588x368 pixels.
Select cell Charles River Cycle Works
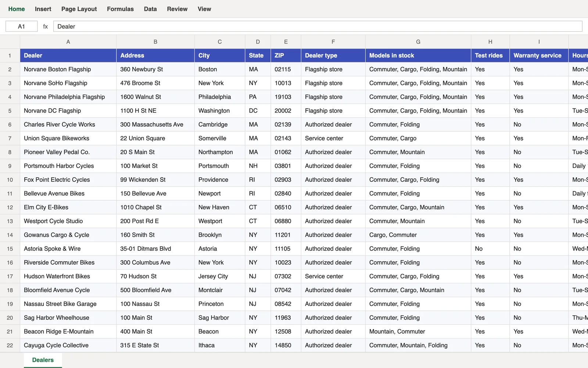68,124
